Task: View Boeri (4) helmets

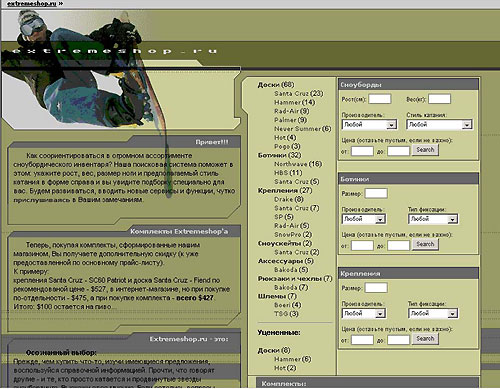Action: (288, 305)
